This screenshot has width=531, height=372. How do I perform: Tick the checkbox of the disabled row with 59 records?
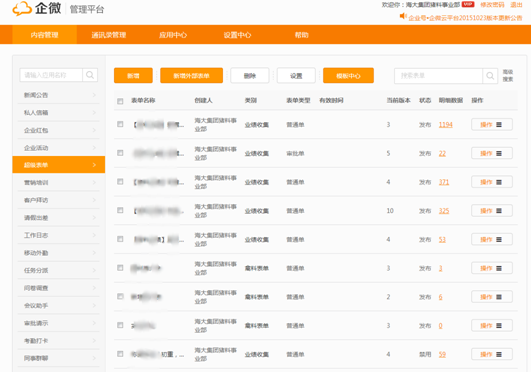click(x=120, y=354)
